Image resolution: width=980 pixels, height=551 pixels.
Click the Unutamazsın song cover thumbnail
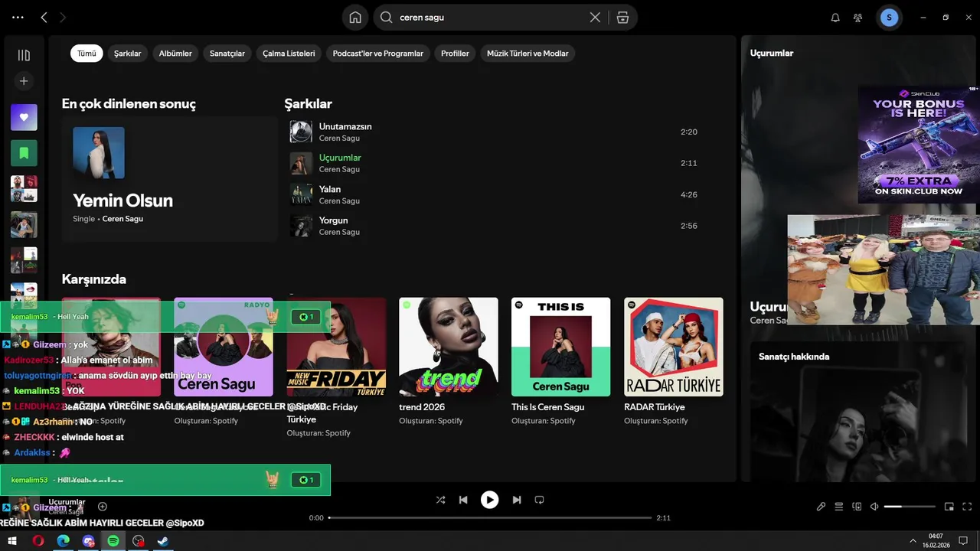301,132
